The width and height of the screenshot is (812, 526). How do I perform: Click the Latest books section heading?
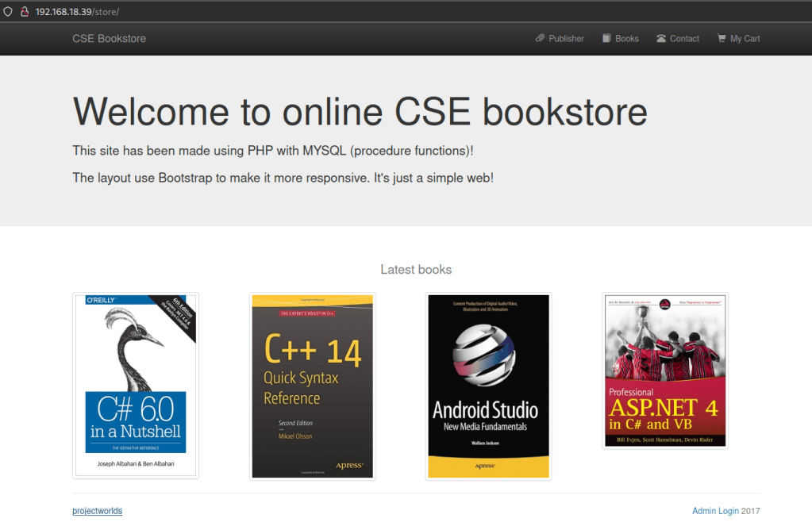[416, 270]
